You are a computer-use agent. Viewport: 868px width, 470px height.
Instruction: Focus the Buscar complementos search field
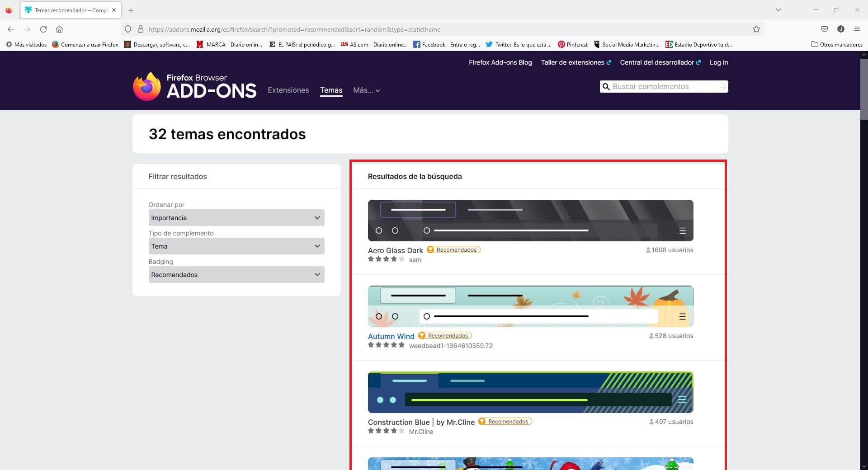664,87
